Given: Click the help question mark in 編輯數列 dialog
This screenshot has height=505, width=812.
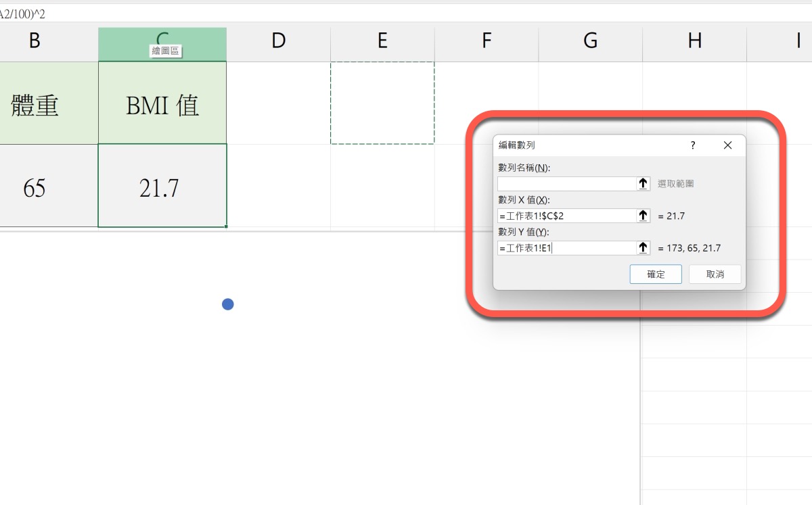Looking at the screenshot, I should tap(693, 145).
